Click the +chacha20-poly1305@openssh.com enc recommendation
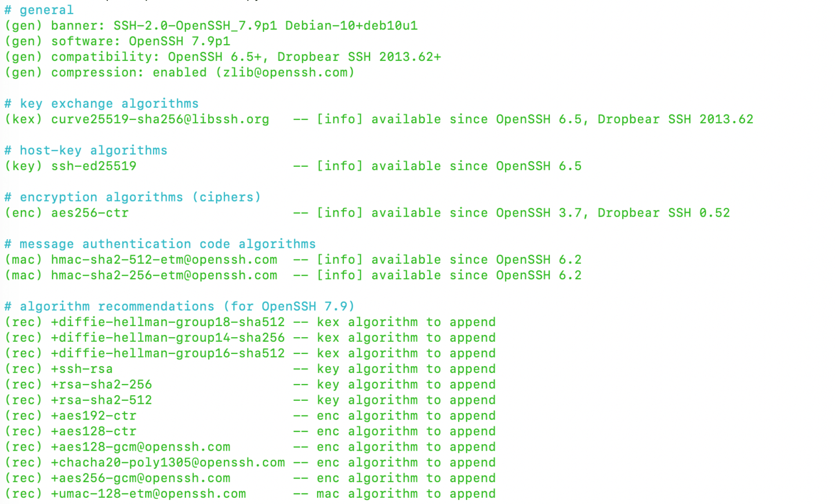The image size is (835, 504). coord(168,462)
